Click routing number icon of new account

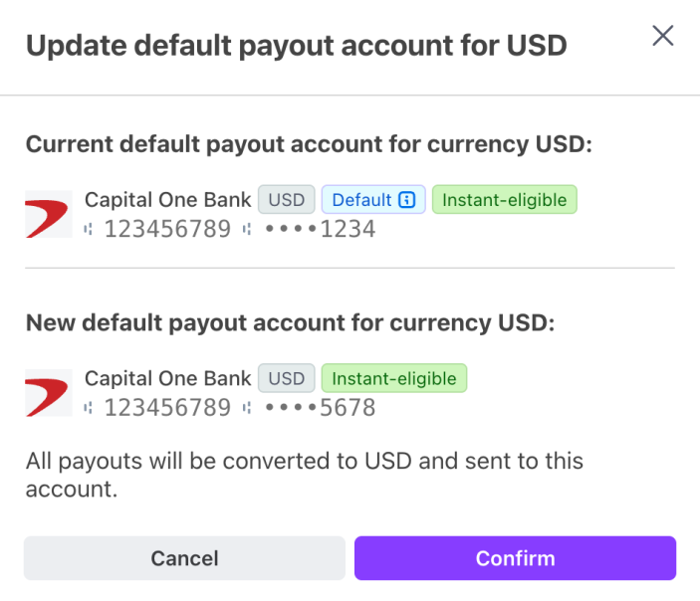(x=89, y=408)
